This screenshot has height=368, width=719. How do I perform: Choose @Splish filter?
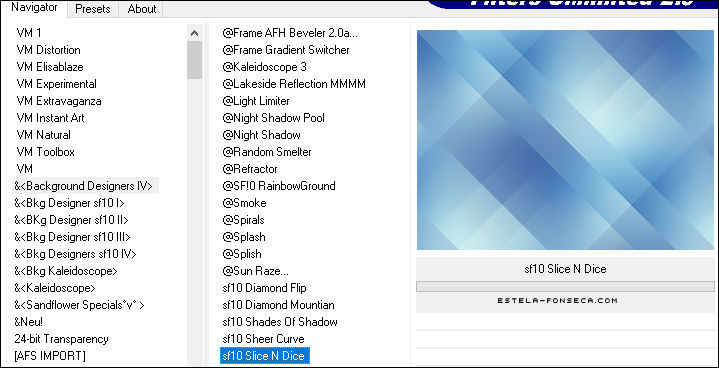click(242, 254)
